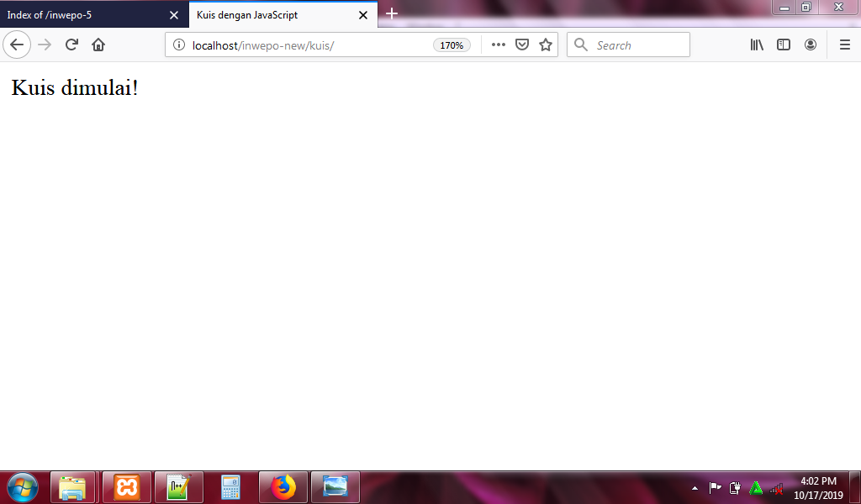Select the Kuis dengan JavaScript tab
This screenshot has height=504, width=861.
point(269,15)
